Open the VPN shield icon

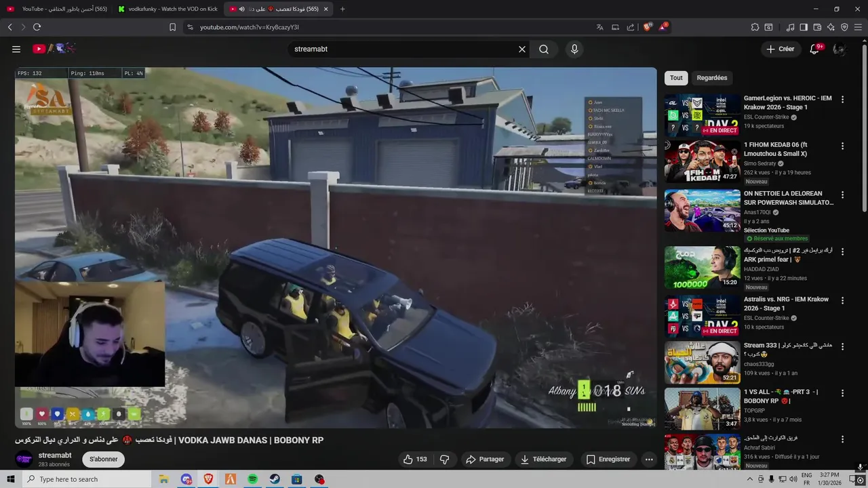pos(844,27)
